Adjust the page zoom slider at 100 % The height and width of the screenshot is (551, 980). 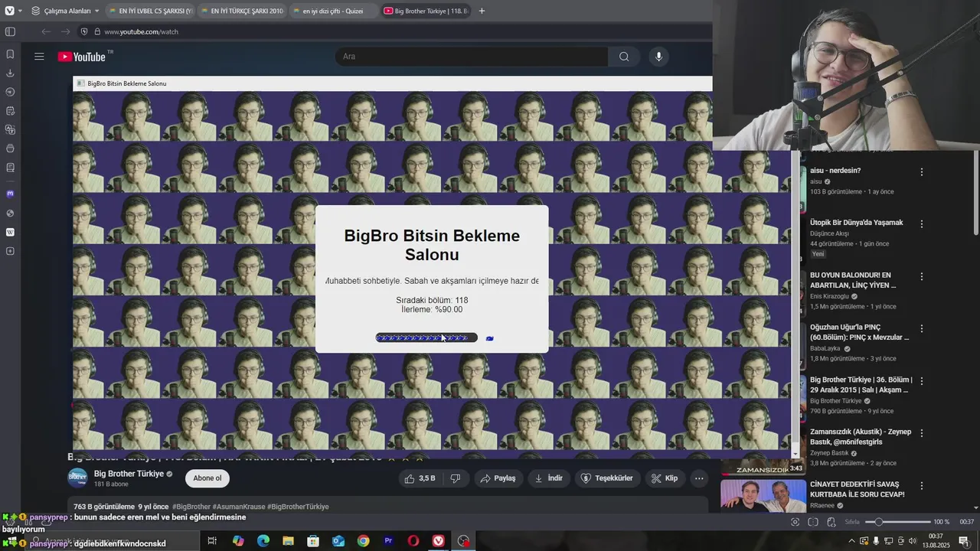(897, 522)
